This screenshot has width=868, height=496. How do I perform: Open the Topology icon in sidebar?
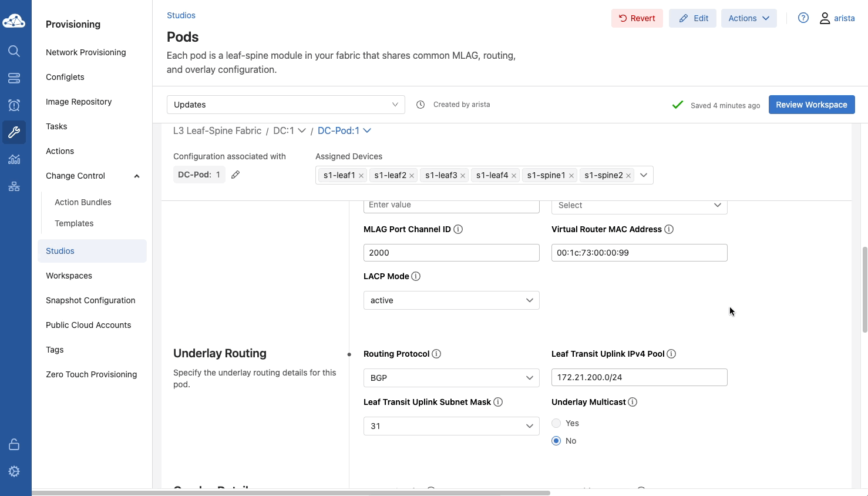point(14,187)
